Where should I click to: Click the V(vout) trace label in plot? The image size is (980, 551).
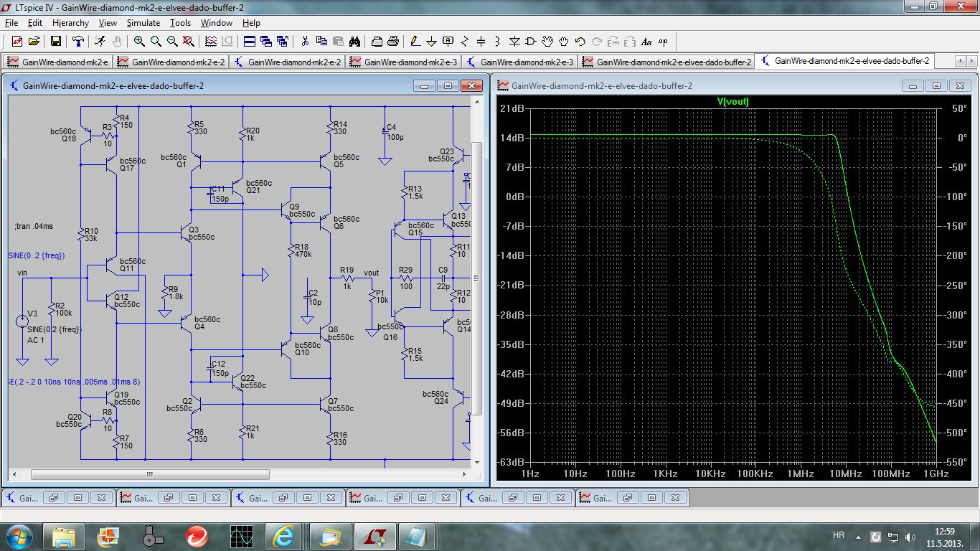click(732, 101)
